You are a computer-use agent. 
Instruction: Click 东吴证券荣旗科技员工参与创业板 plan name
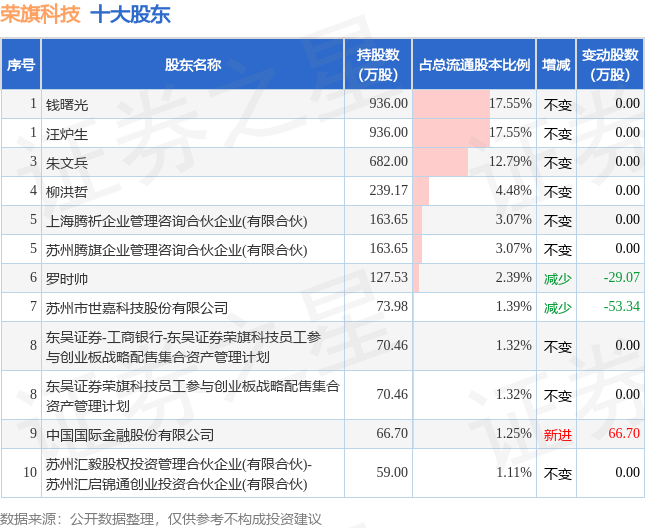point(193,396)
